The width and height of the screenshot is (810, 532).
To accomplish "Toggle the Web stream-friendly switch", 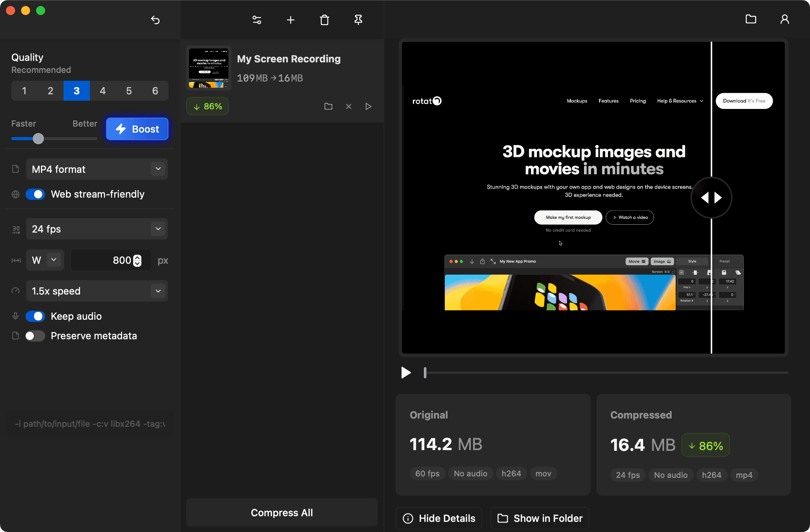I will coord(36,193).
